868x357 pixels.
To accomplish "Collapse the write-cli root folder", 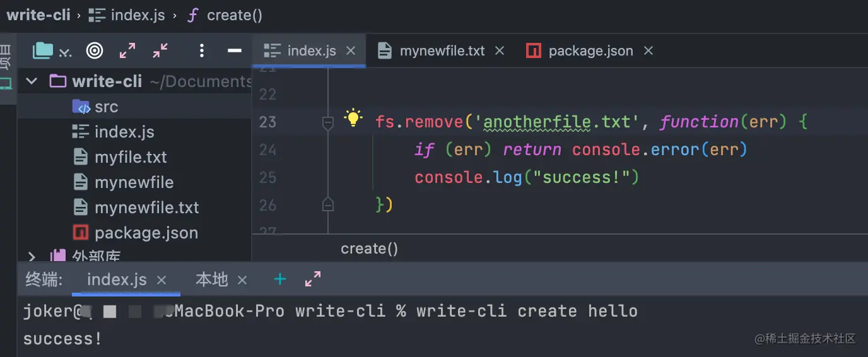I will [x=32, y=81].
